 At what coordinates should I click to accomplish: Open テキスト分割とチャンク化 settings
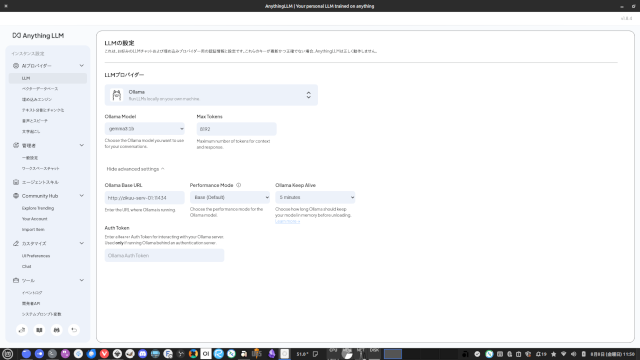click(x=43, y=110)
